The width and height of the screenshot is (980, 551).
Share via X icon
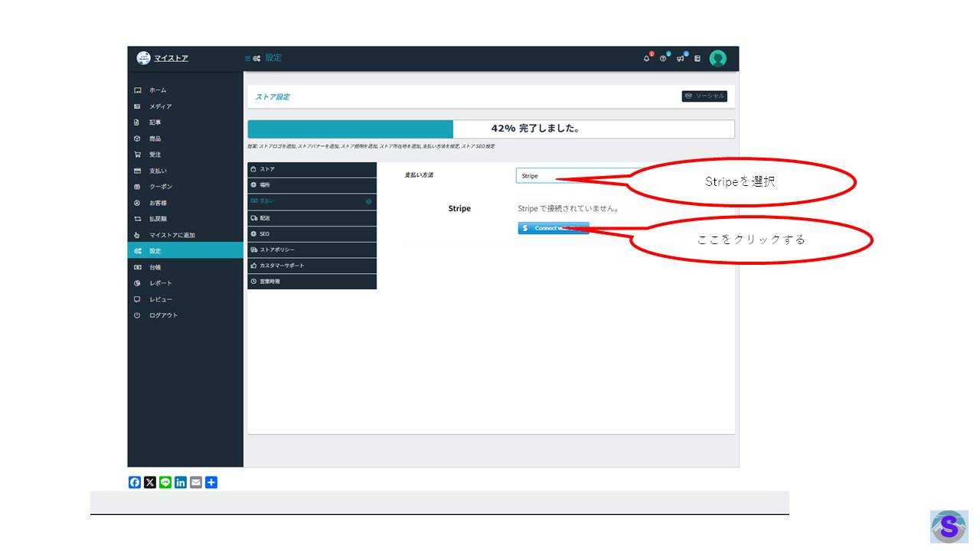[x=150, y=482]
